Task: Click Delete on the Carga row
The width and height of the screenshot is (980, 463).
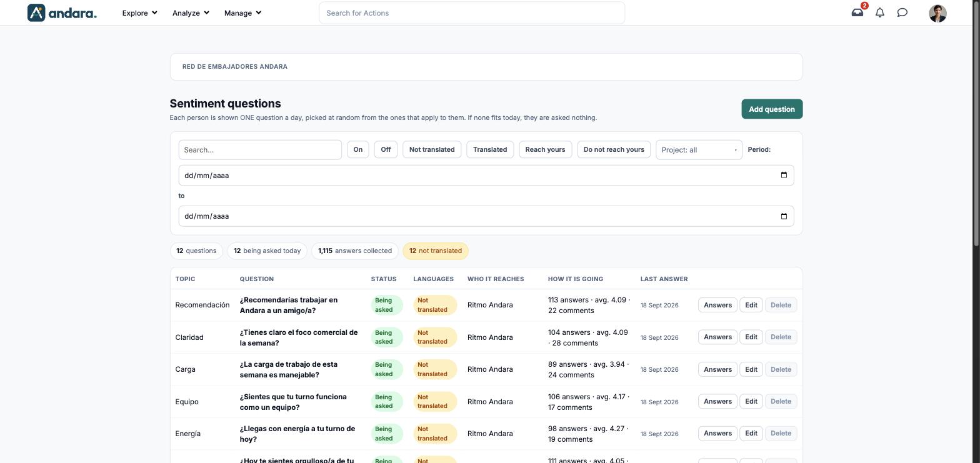Action: pyautogui.click(x=781, y=369)
